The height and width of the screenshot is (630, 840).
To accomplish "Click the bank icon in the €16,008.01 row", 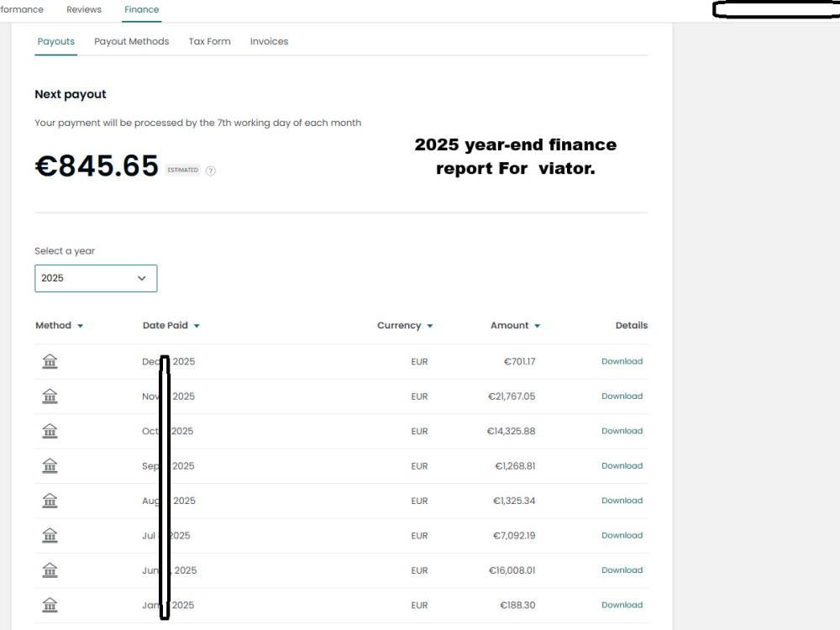I will coord(50,570).
